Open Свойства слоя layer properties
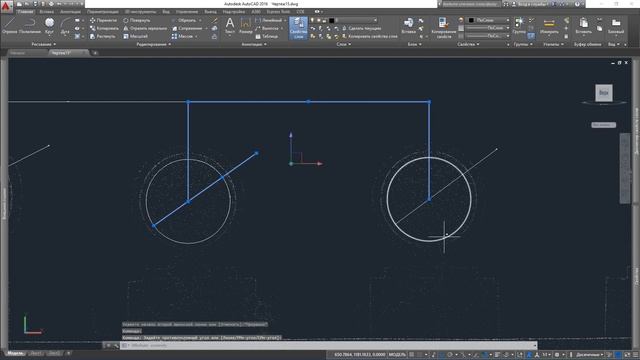Viewport: 640px width, 360px height. click(298, 28)
